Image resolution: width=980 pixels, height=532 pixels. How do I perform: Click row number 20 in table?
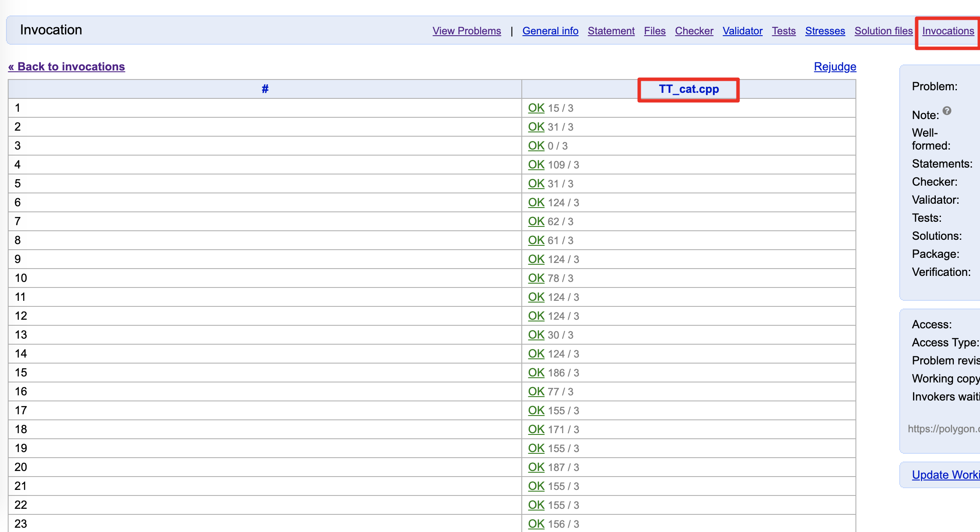pos(21,467)
